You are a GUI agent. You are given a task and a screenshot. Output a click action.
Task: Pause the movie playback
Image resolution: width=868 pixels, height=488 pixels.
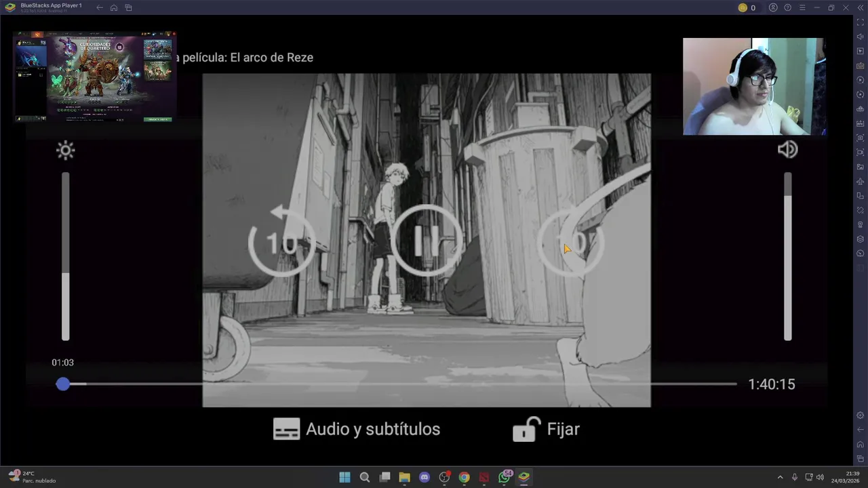[x=427, y=241]
